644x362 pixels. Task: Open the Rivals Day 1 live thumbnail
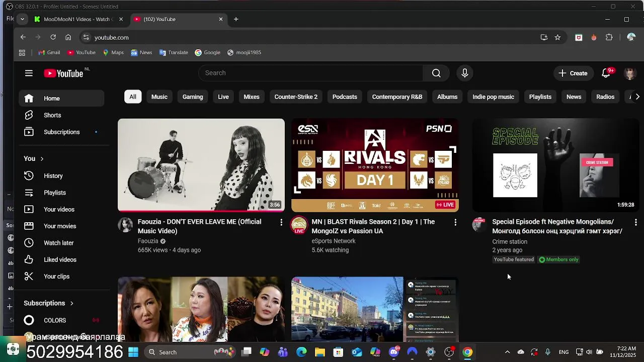(375, 165)
